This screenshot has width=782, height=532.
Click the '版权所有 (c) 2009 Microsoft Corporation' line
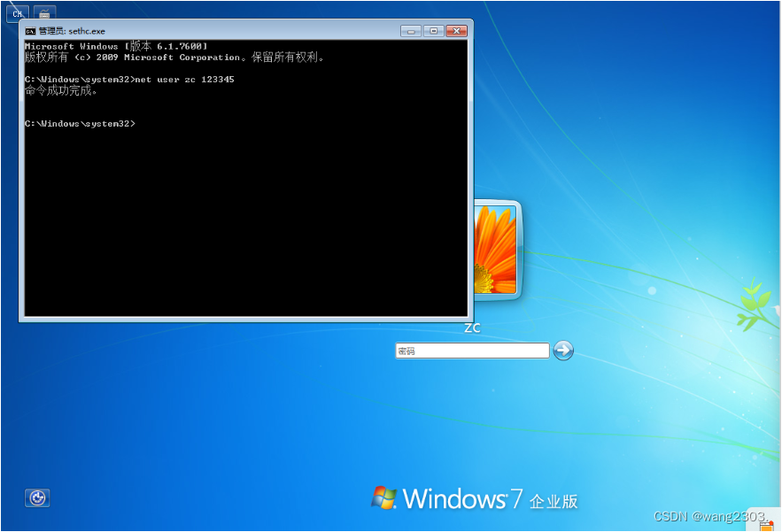[x=175, y=58]
